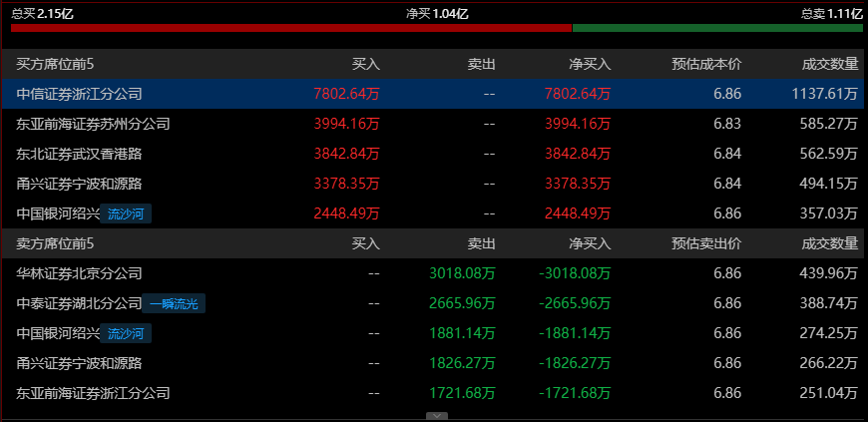Click net sell value -3018.08万
The width and height of the screenshot is (868, 422).
click(x=575, y=273)
